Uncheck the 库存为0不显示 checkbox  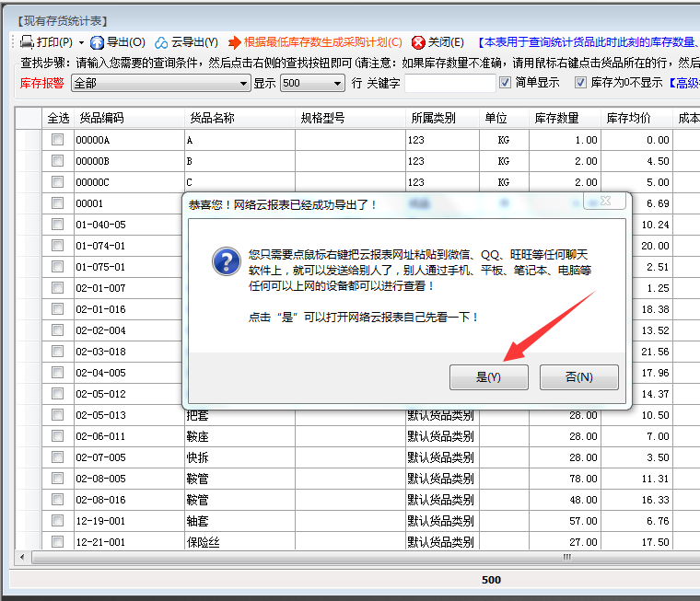pos(580,82)
